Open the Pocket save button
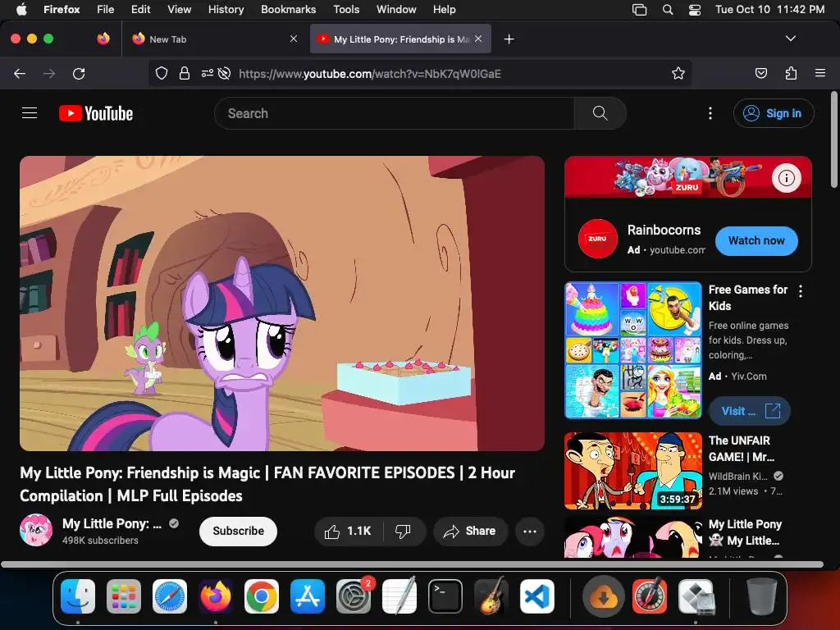Viewport: 840px width, 630px height. [x=760, y=73]
